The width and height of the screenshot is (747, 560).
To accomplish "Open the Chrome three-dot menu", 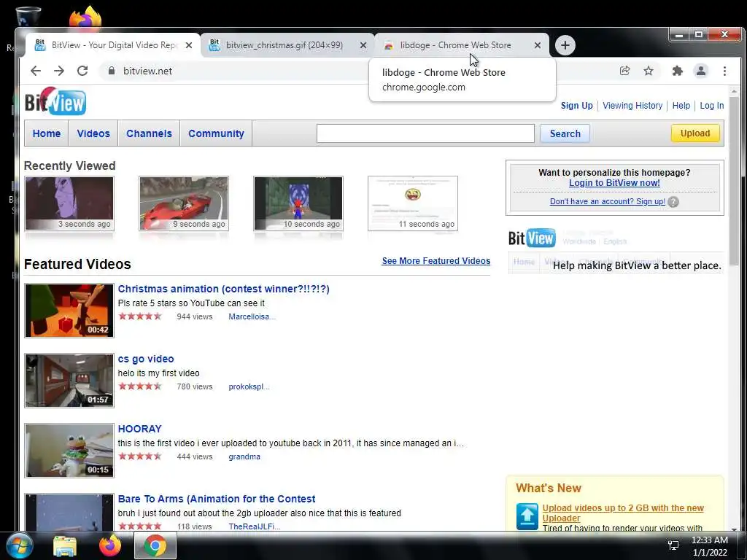I will pos(724,71).
